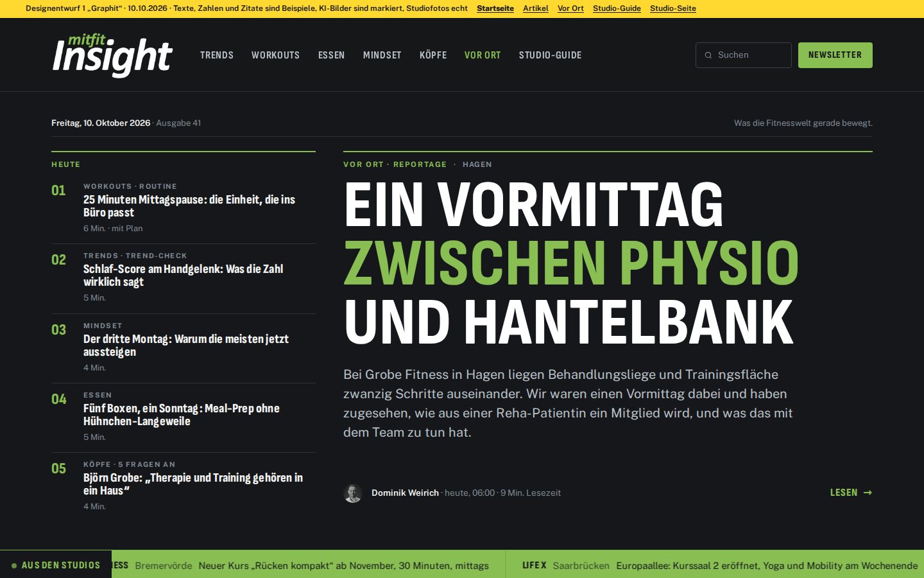924x578 pixels.
Task: Click the LIFEX brand logo in ticker
Action: tap(534, 566)
